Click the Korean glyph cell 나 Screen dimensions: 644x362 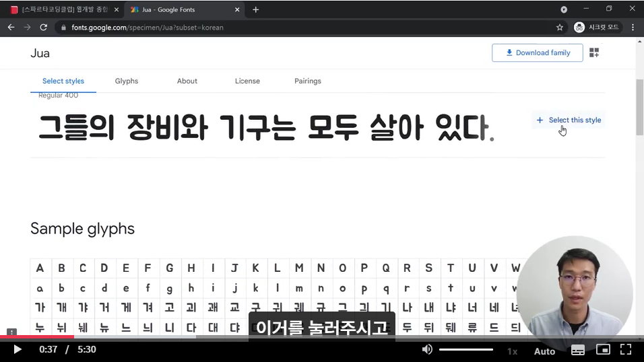point(407,307)
